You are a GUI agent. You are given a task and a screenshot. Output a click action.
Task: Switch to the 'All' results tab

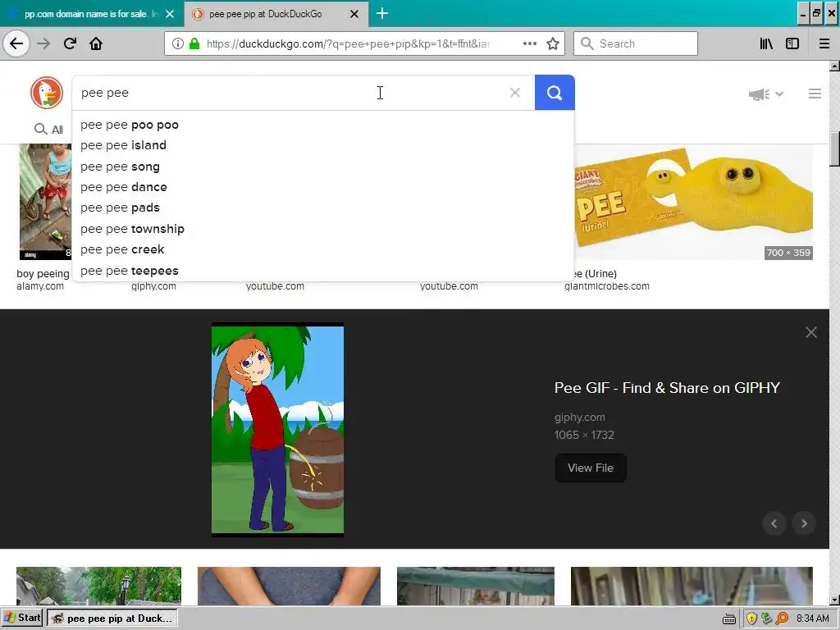48,129
